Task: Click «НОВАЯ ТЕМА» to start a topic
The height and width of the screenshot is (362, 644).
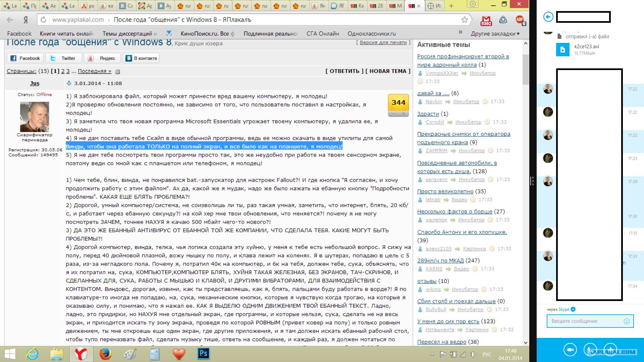Action: click(388, 71)
